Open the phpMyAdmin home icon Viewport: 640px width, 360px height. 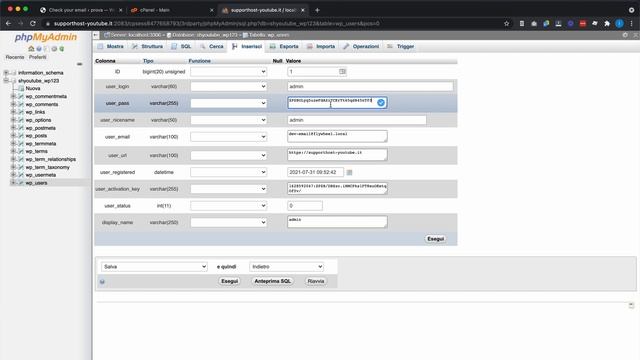point(31,49)
